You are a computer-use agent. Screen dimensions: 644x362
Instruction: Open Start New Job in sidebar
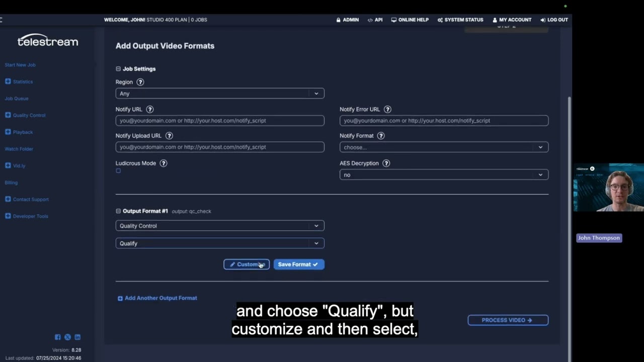point(20,65)
